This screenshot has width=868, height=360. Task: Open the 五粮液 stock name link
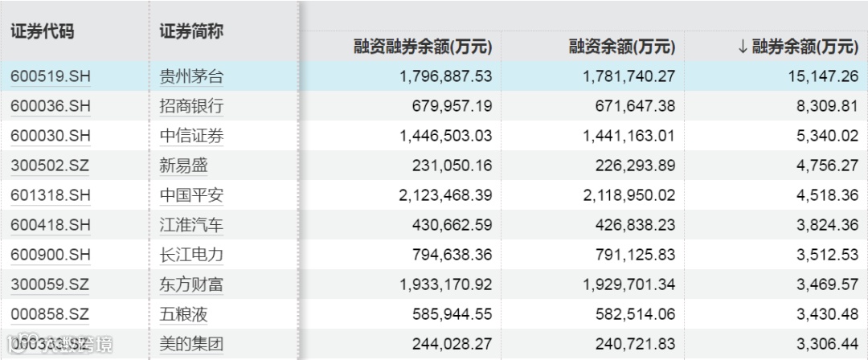pos(184,314)
